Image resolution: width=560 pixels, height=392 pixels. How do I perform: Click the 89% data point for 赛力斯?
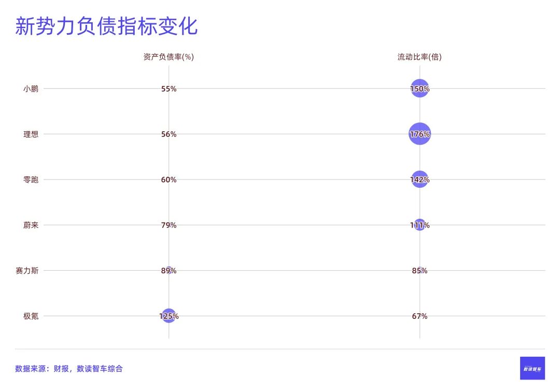pos(169,271)
